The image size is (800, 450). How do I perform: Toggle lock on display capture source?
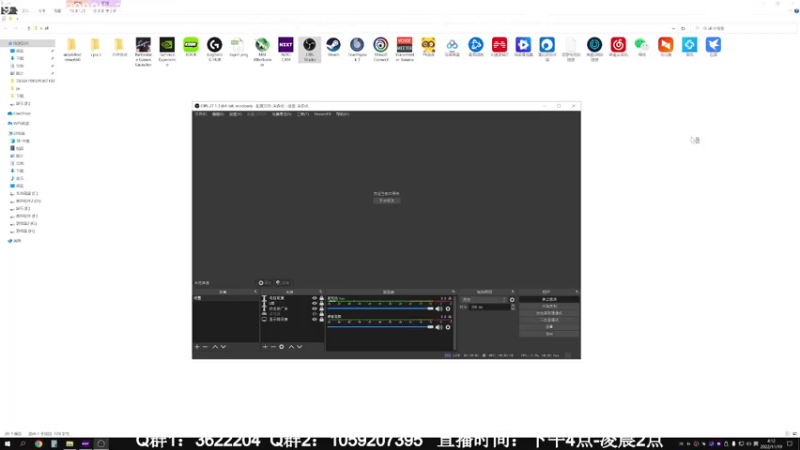[x=321, y=319]
